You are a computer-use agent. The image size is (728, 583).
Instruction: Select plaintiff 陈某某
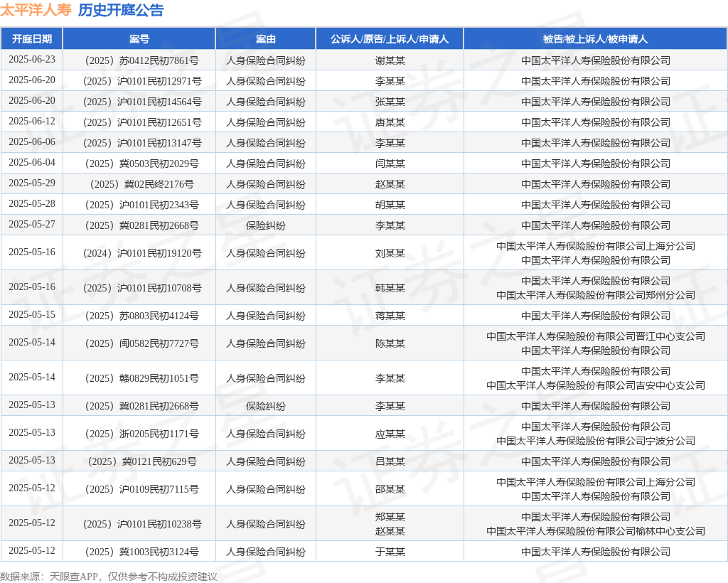[x=390, y=343]
